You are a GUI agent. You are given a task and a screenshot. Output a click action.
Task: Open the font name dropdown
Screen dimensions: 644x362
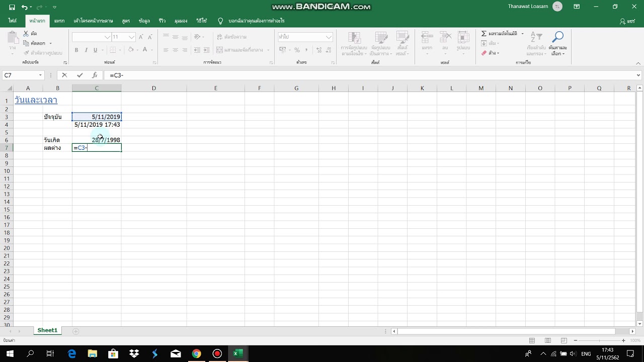tap(107, 37)
